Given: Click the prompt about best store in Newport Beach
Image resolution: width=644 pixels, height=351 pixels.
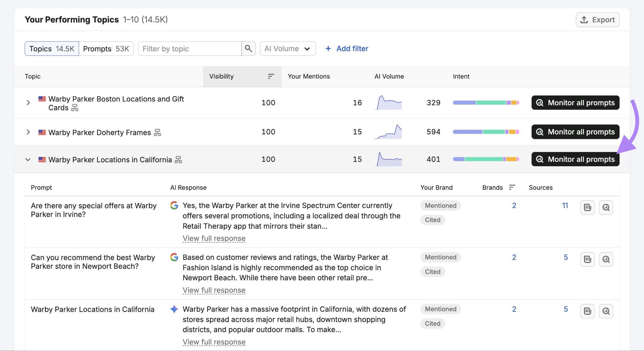Looking at the screenshot, I should coord(93,262).
